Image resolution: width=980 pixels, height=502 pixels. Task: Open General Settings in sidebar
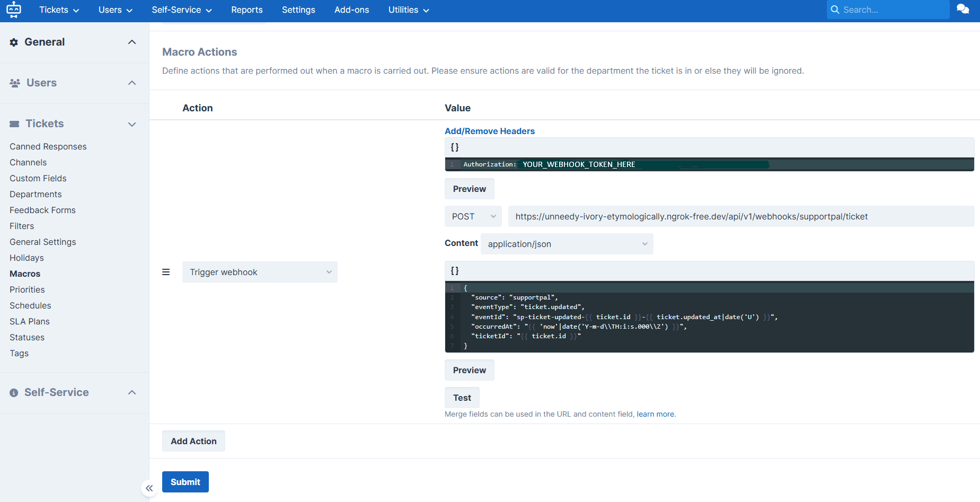(43, 242)
